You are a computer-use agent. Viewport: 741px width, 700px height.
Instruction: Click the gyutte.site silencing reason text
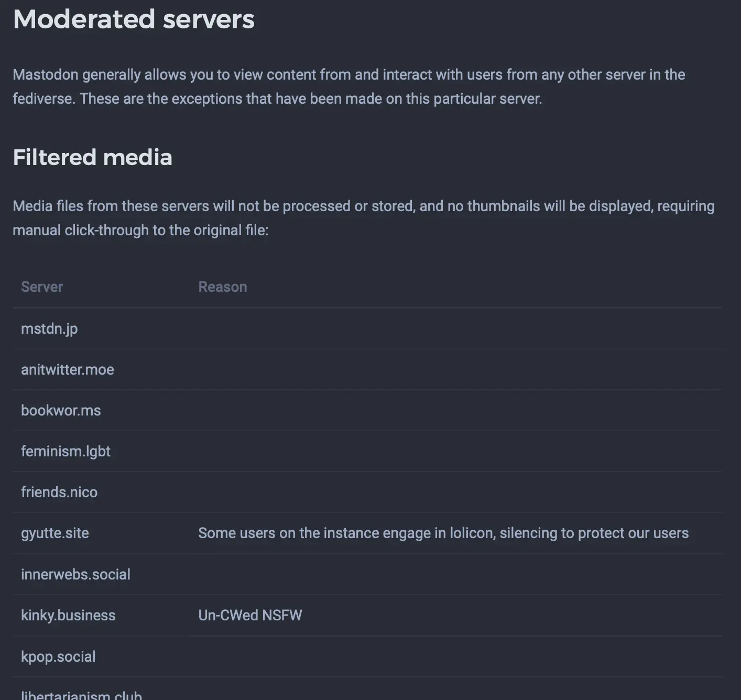443,533
